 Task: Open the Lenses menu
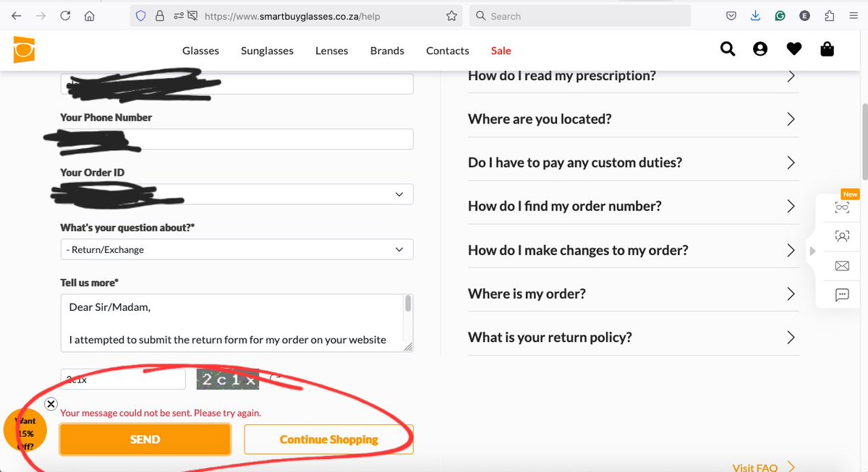click(x=332, y=51)
